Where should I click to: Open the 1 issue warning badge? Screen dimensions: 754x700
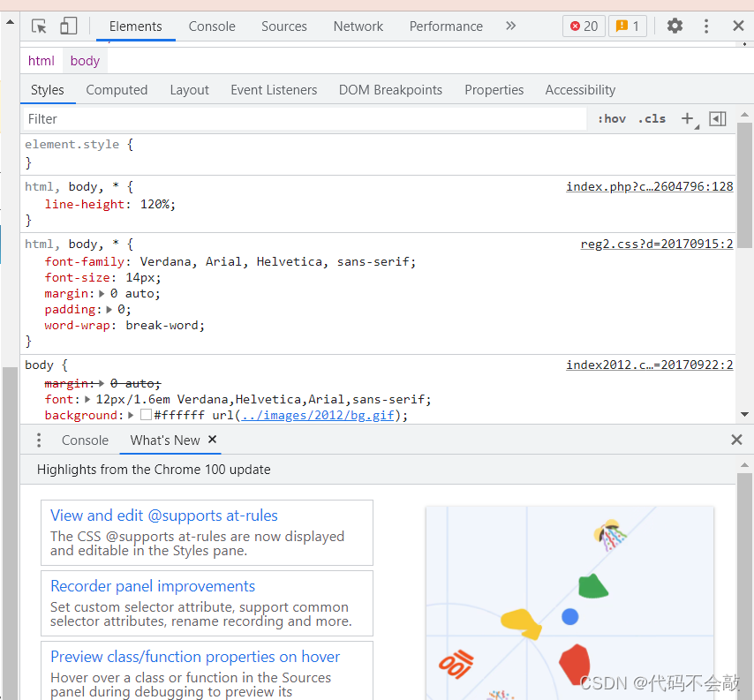(x=628, y=26)
